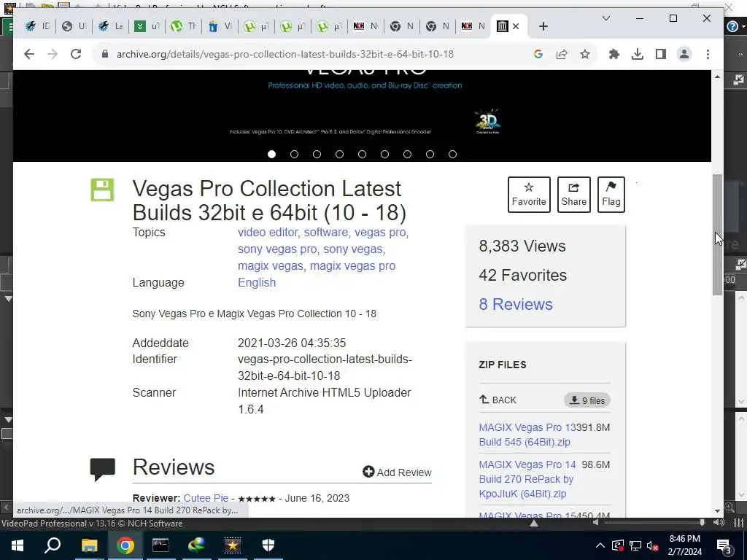This screenshot has height=560, width=747.
Task: Click VideoPad speaker icon in status bar
Action: click(x=719, y=523)
